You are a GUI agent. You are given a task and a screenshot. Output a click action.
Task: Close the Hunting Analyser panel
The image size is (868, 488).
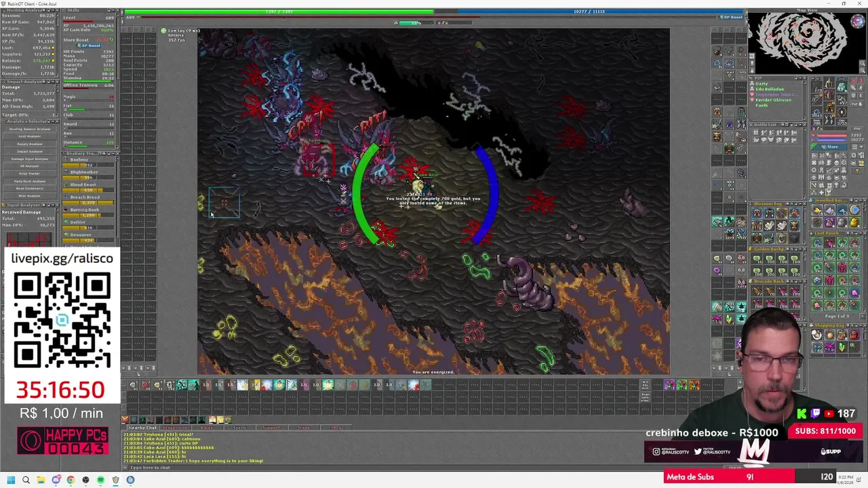tap(57, 10)
